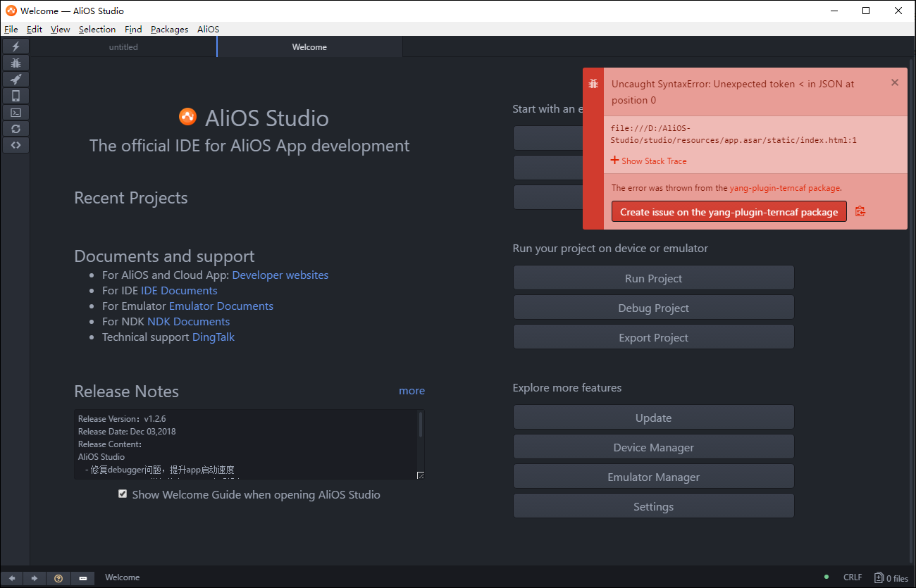Click the copy icon beside Create issue button

click(x=860, y=211)
